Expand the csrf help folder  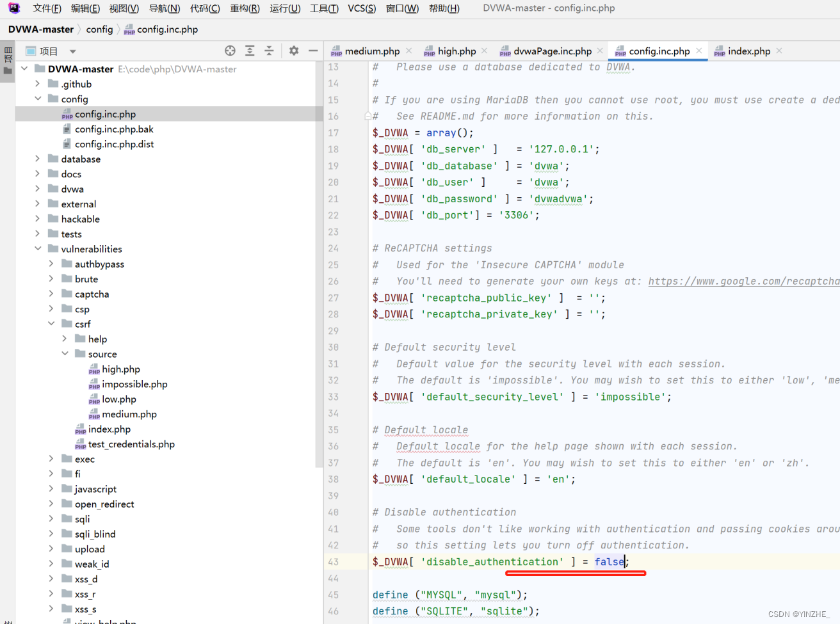(65, 339)
